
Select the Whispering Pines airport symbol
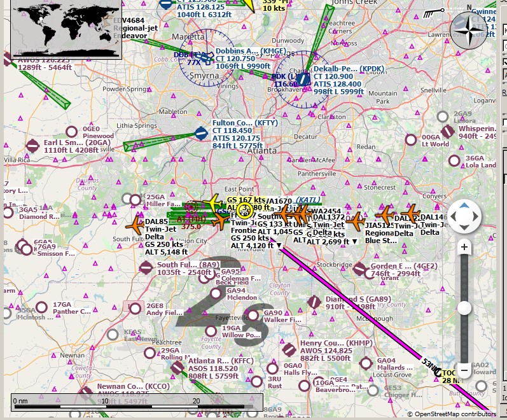(448, 131)
